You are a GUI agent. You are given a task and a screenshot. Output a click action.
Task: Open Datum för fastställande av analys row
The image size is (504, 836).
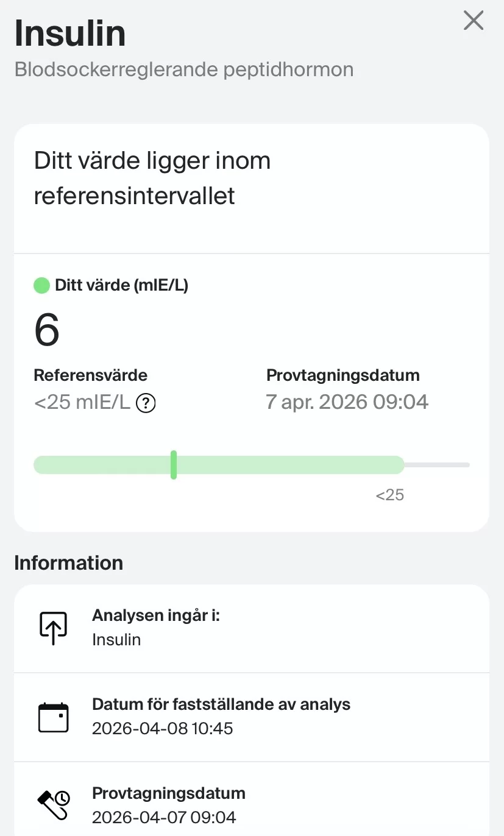click(251, 717)
